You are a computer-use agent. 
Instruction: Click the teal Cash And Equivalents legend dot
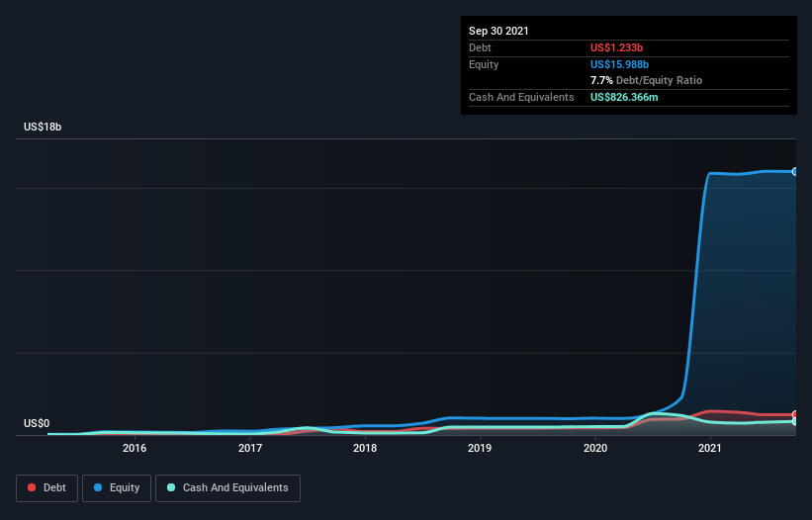[171, 487]
